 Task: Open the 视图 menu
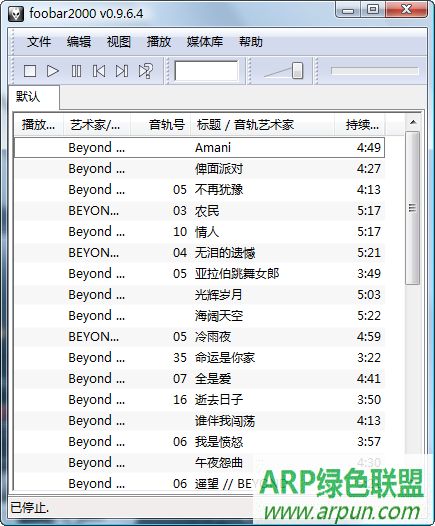[x=119, y=42]
